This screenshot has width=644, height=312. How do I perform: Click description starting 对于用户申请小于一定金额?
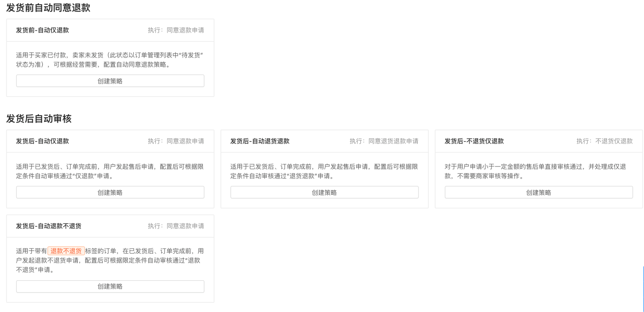535,171
